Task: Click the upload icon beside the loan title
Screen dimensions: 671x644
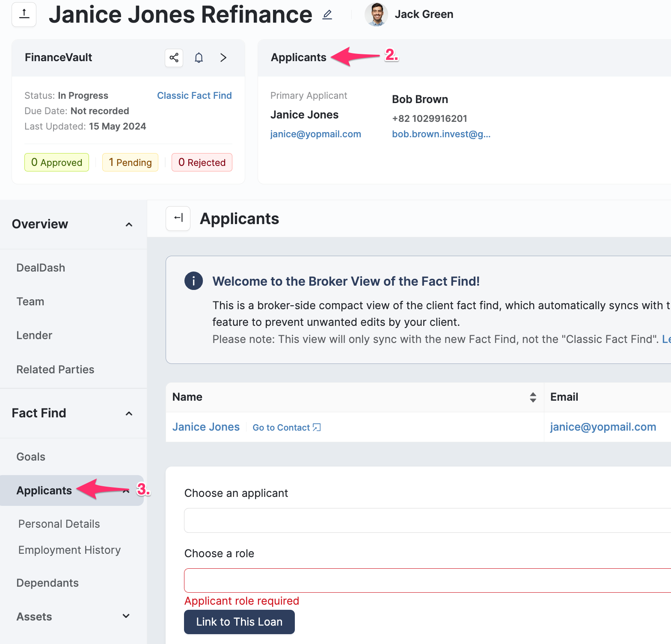Action: point(24,15)
